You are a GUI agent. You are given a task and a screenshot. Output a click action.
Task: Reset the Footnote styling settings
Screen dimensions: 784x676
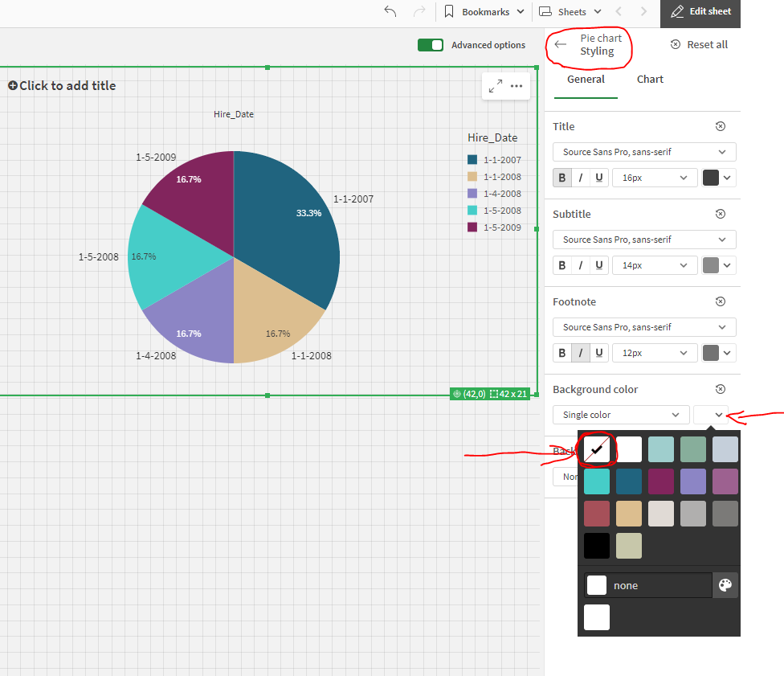(720, 301)
